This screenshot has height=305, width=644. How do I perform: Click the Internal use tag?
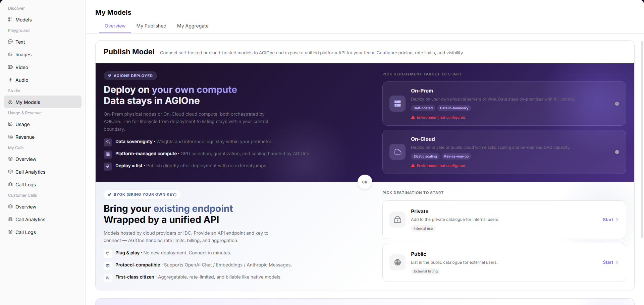tap(423, 229)
